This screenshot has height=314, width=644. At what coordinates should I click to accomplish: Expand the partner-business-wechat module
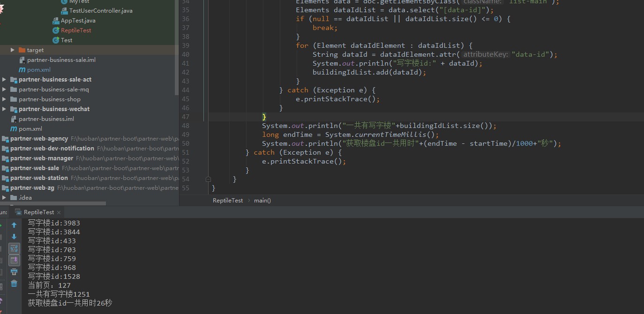(x=4, y=109)
